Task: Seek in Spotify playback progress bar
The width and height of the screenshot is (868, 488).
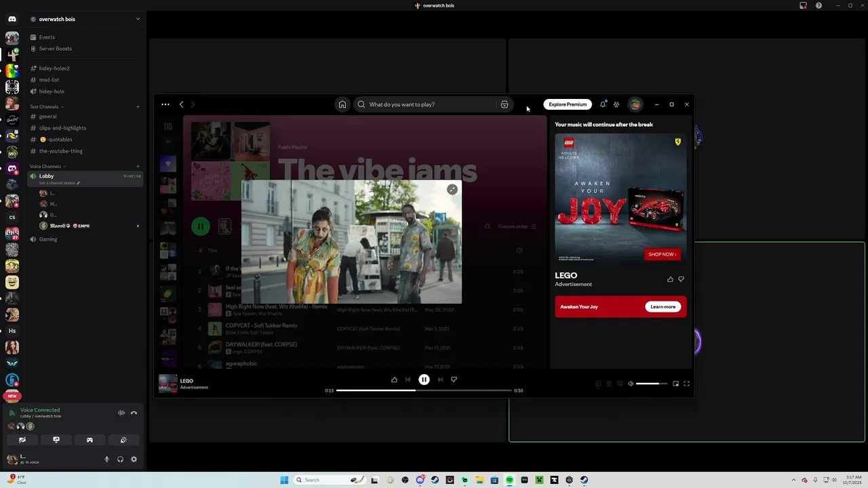Action: 424,390
